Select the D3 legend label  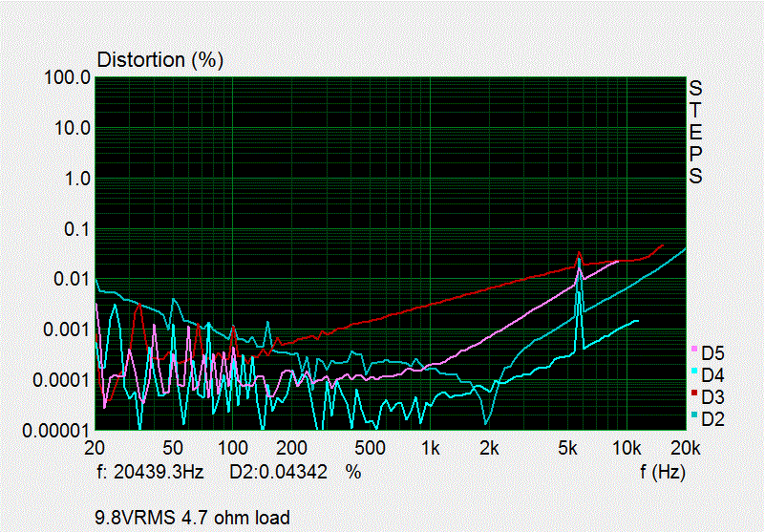tap(712, 397)
